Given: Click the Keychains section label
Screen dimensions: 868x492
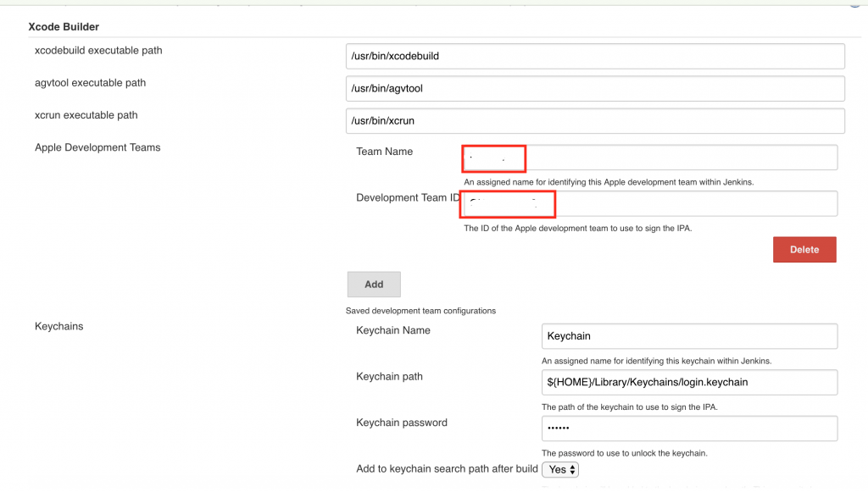Looking at the screenshot, I should point(58,326).
